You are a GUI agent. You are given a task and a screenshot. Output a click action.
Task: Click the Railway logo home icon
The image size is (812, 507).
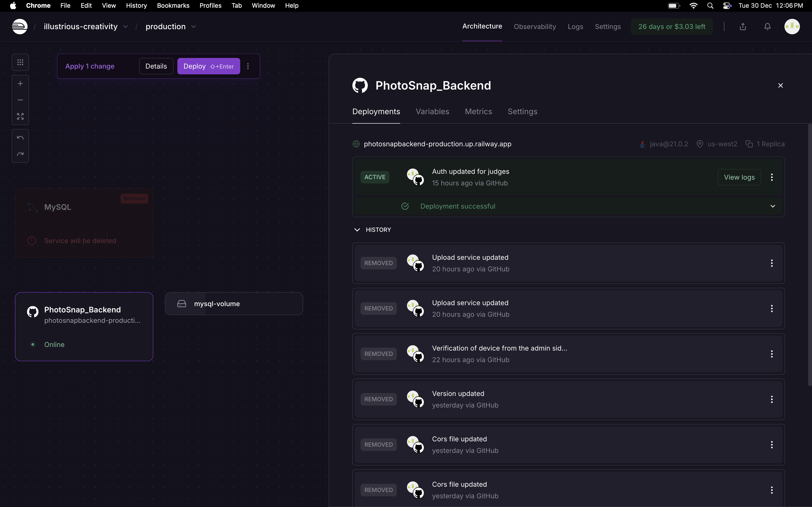(20, 27)
